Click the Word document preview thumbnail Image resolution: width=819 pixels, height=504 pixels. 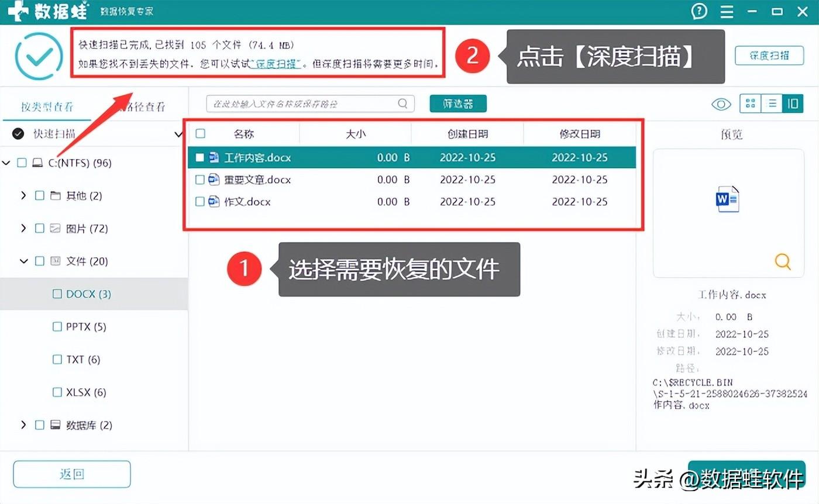(x=728, y=199)
